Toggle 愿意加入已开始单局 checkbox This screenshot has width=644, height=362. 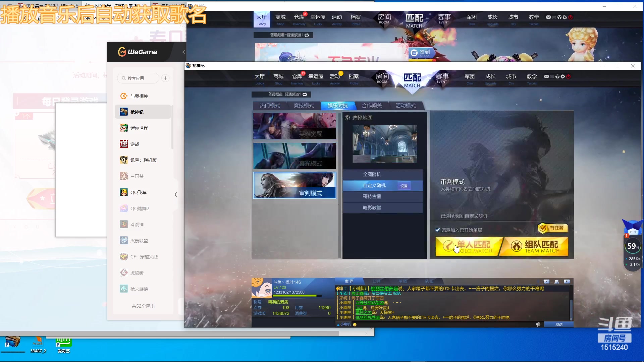coord(437,230)
